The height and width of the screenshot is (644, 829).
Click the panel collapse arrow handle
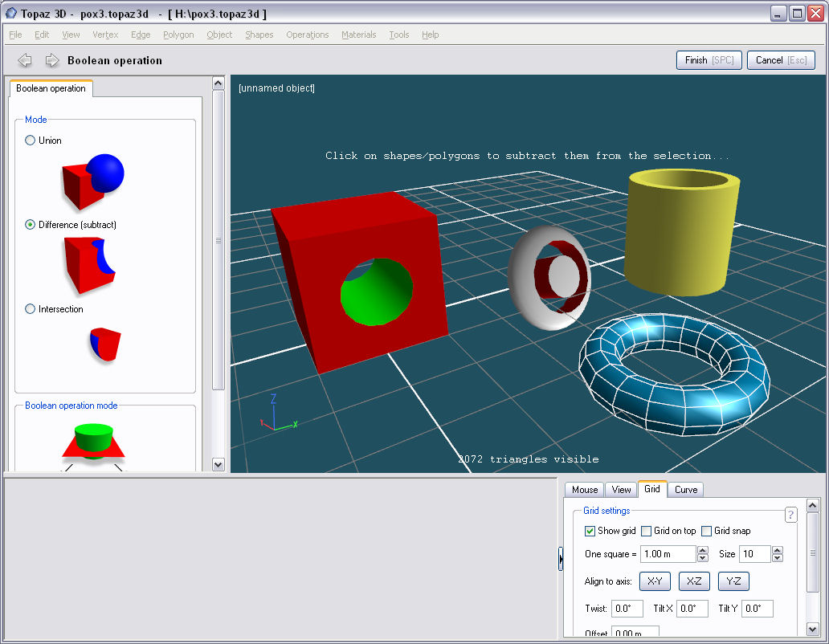pyautogui.click(x=561, y=559)
